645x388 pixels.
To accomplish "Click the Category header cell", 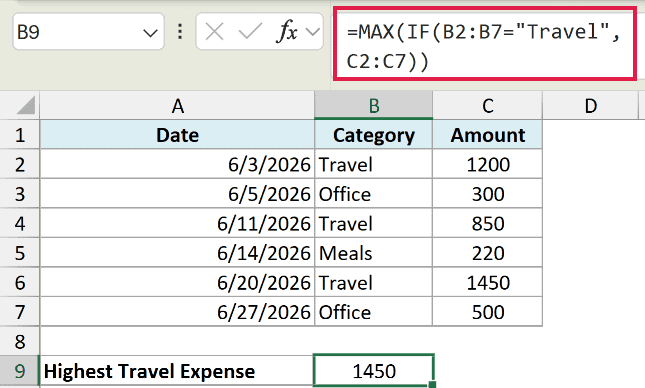I will click(x=374, y=135).
